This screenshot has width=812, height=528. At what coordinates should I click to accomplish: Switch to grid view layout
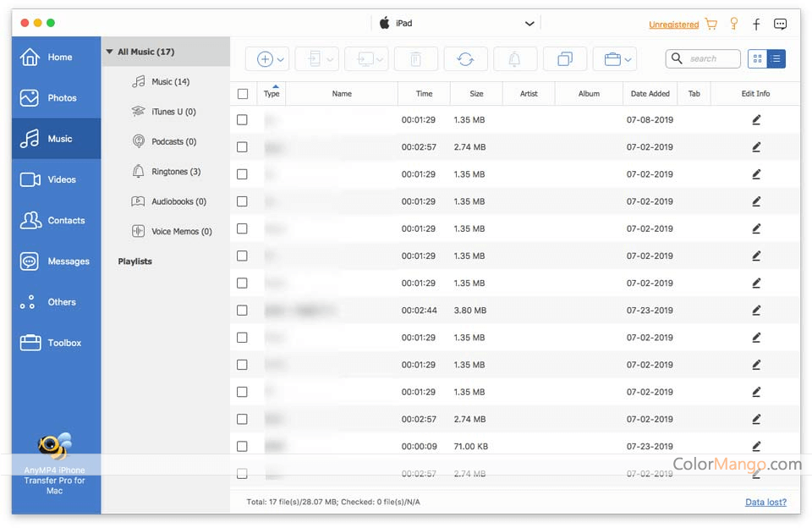pyautogui.click(x=757, y=59)
